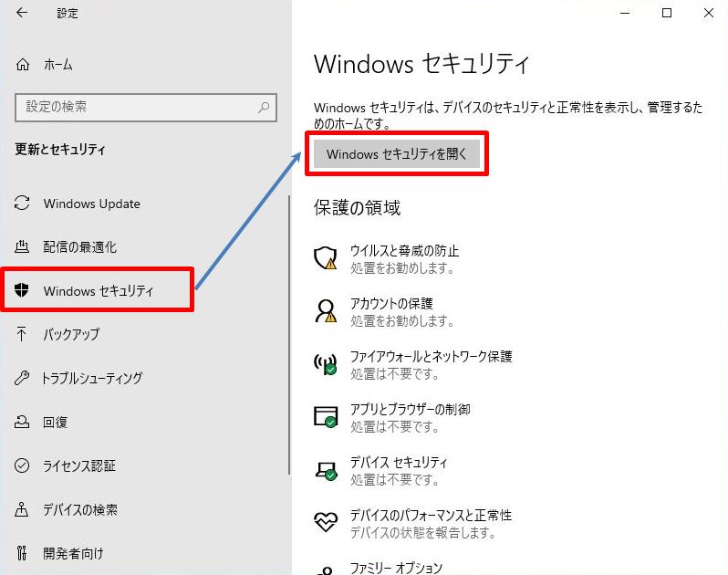Open バックアップ settings
This screenshot has width=728, height=575.
coord(71,334)
